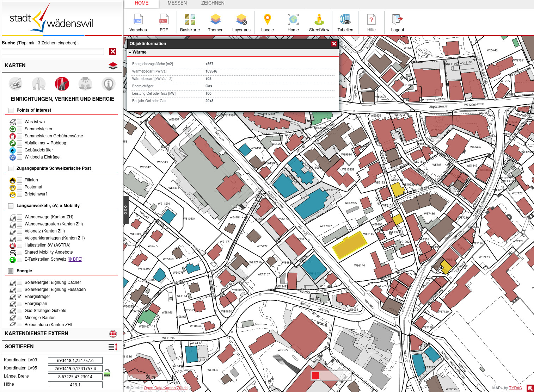Toggle the Filialen checkbox
The height and width of the screenshot is (392, 534).
point(20,180)
